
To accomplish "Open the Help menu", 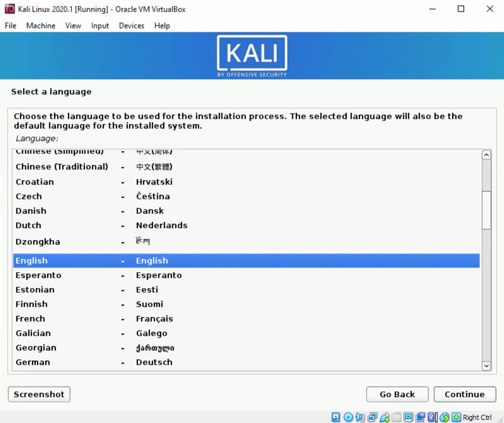I will (x=162, y=25).
